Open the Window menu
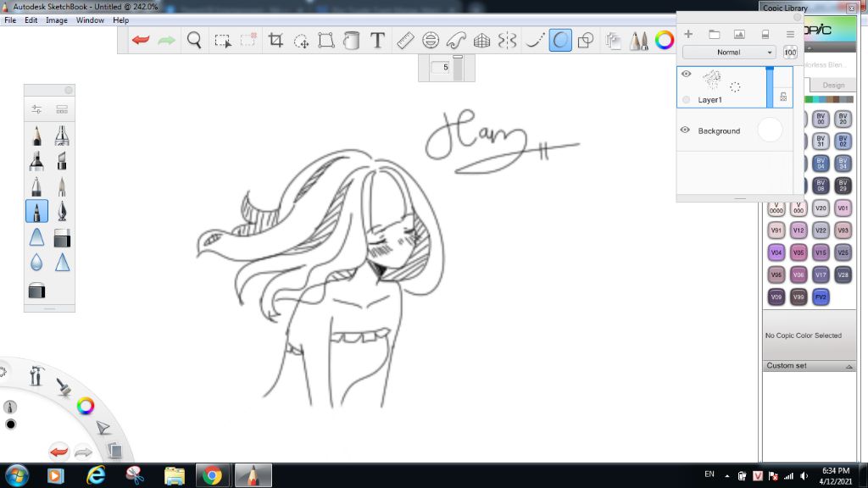868x488 pixels. tap(90, 20)
